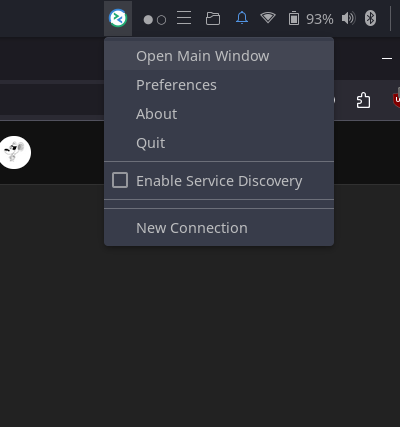
Task: Open browser extensions puzzle icon
Action: coord(363,100)
